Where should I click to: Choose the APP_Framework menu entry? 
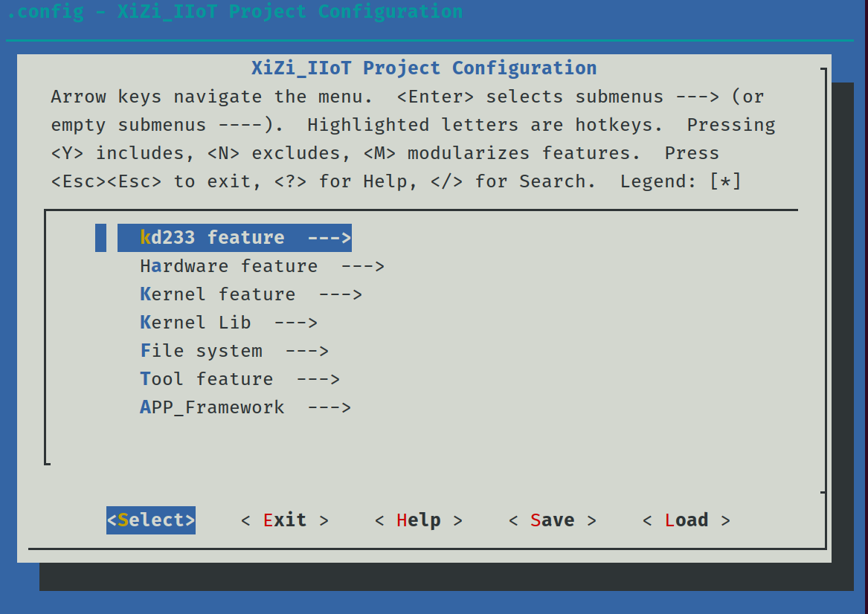(212, 407)
